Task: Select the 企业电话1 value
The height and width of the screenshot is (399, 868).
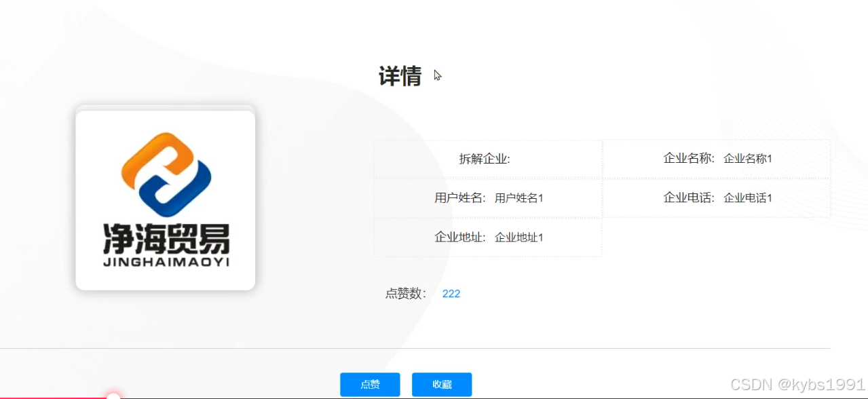Action: pos(748,198)
